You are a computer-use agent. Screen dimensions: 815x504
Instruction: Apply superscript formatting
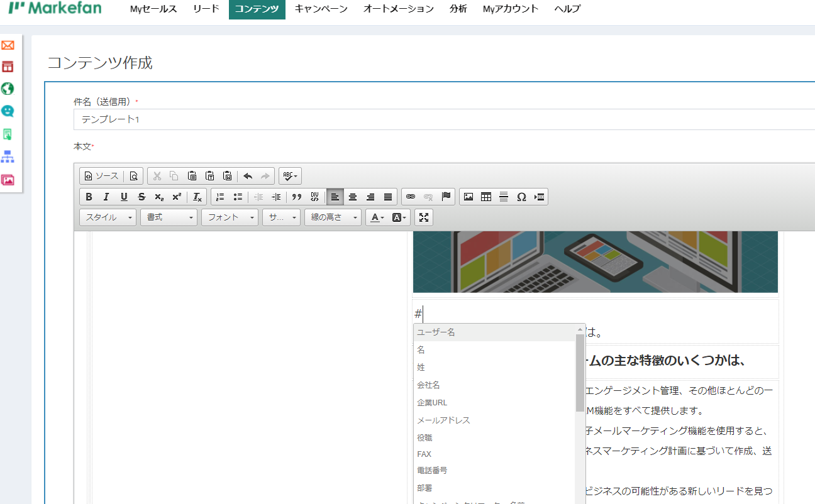pos(177,197)
